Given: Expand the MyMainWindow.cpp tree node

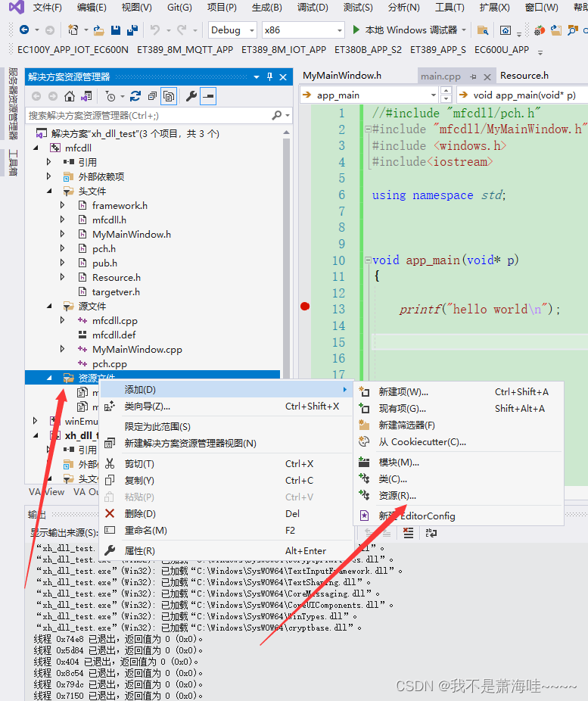Looking at the screenshot, I should pyautogui.click(x=63, y=349).
